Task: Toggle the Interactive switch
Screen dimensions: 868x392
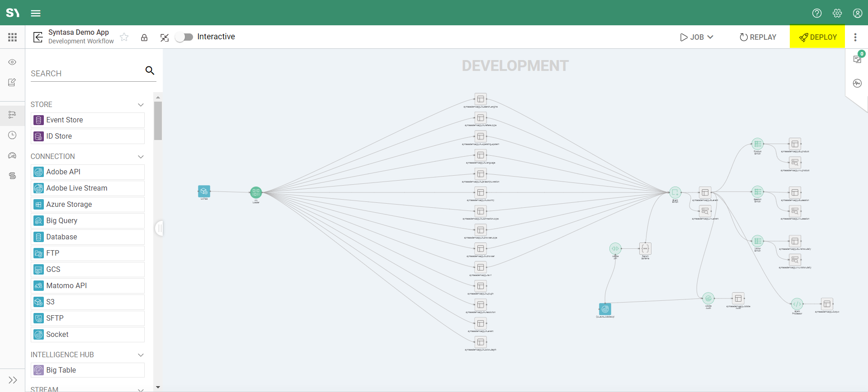Action: (184, 37)
